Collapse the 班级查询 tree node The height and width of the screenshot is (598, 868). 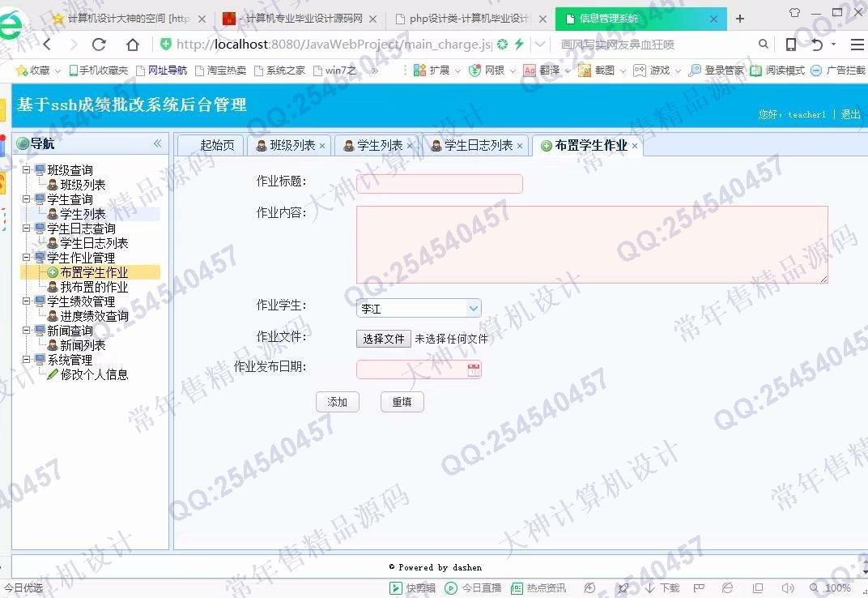click(x=26, y=169)
